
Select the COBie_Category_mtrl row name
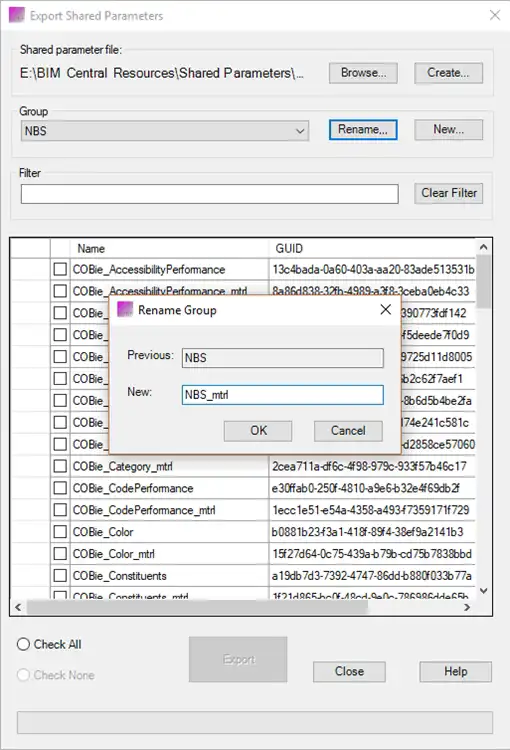pos(122,466)
